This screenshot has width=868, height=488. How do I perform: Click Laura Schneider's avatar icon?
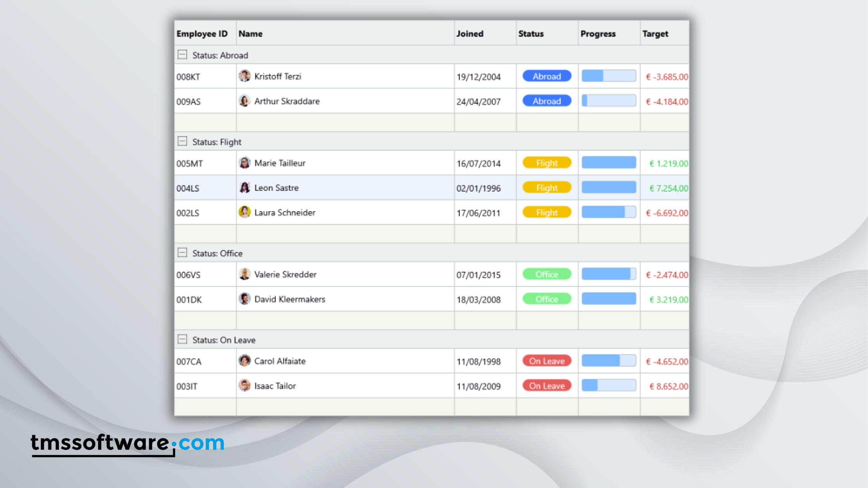click(x=244, y=212)
